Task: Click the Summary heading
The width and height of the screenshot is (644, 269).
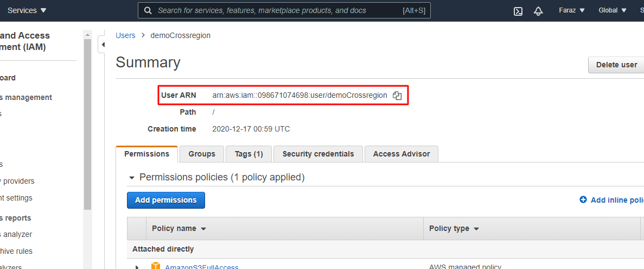Action: tap(148, 62)
